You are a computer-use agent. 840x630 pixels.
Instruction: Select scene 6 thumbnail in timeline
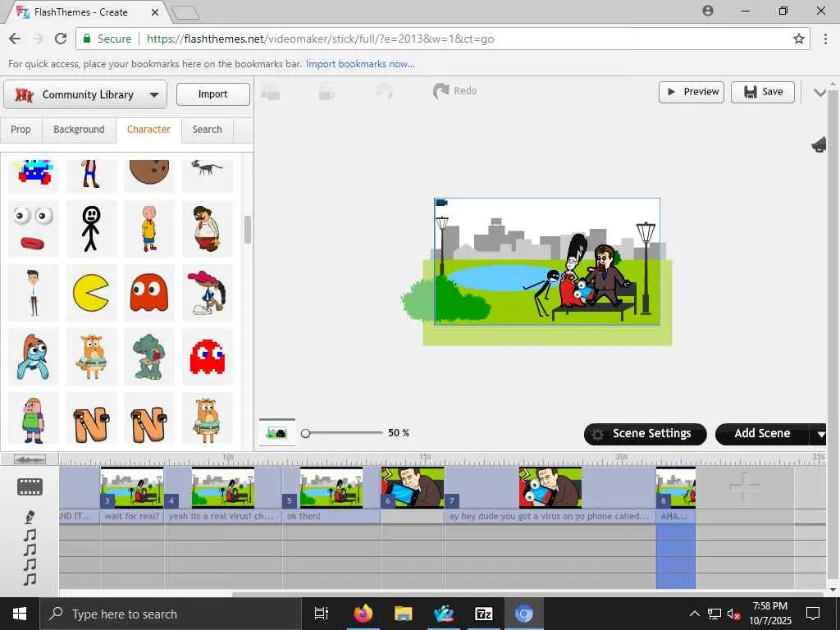413,487
